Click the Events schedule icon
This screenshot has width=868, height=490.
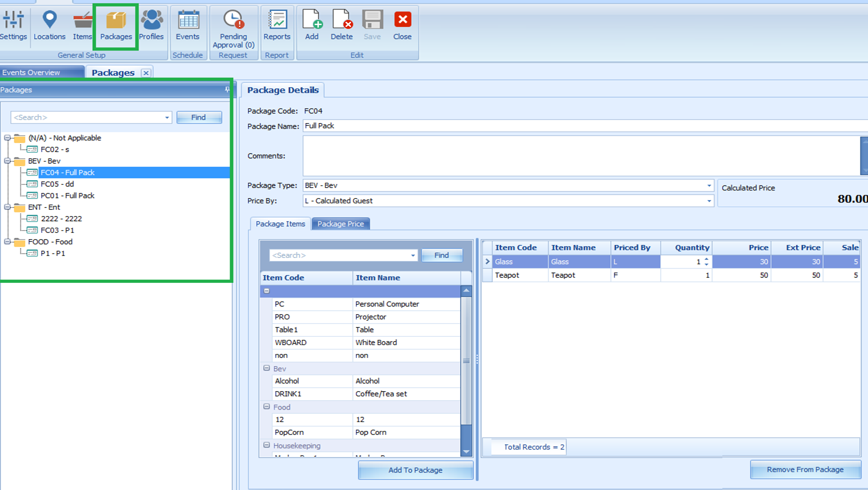[187, 26]
